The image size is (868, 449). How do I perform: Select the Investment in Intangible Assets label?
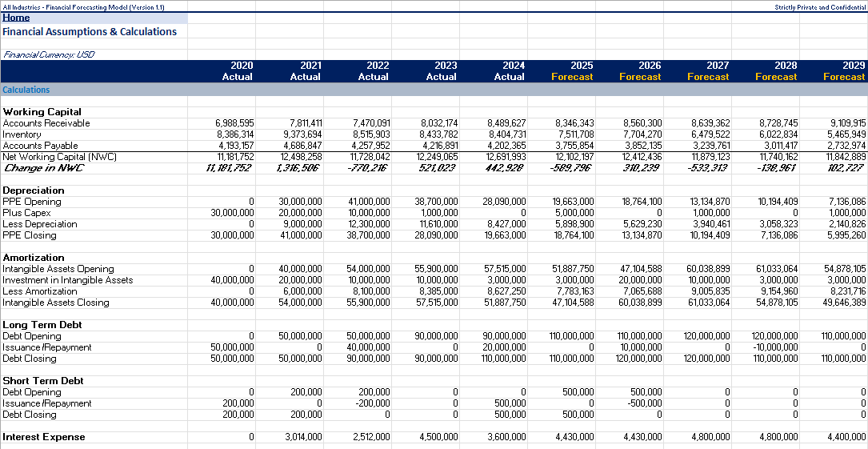[67, 280]
